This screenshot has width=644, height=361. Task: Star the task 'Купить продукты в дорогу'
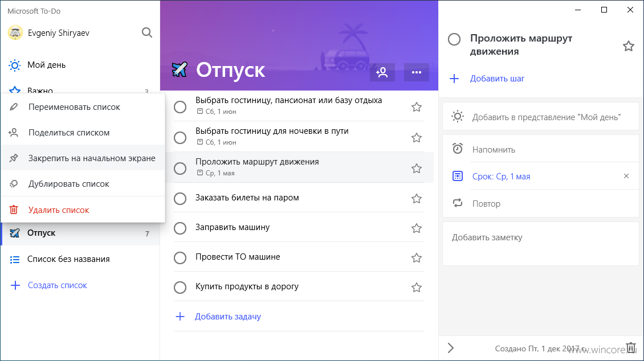click(417, 288)
